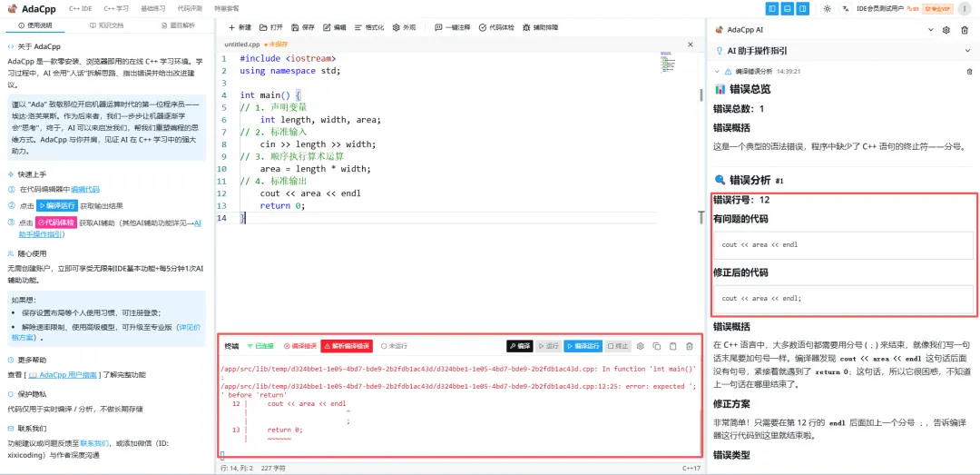Viewport: 980px width, 475px height.
Task: Toggle the left panel layout button
Action: pos(772,9)
